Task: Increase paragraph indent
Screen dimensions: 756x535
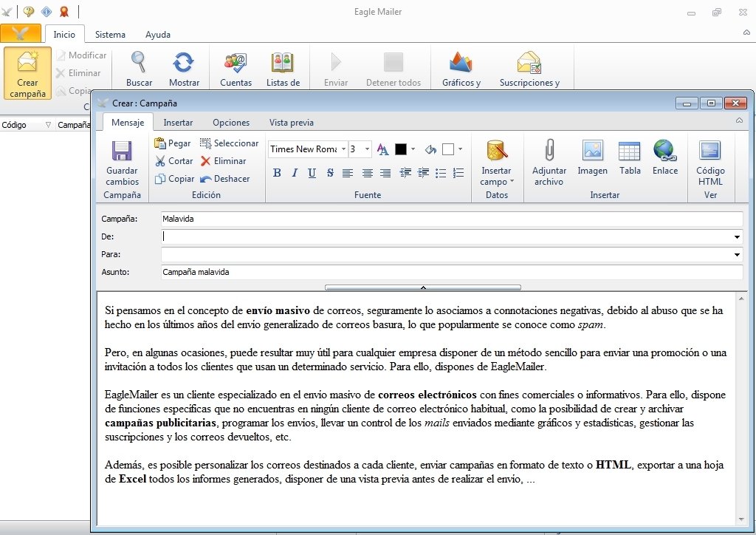Action: (423, 173)
